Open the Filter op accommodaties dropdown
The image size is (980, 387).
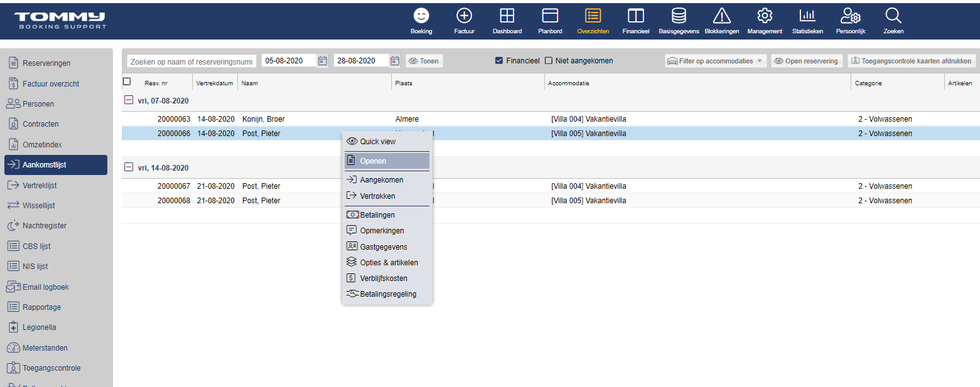click(x=716, y=61)
